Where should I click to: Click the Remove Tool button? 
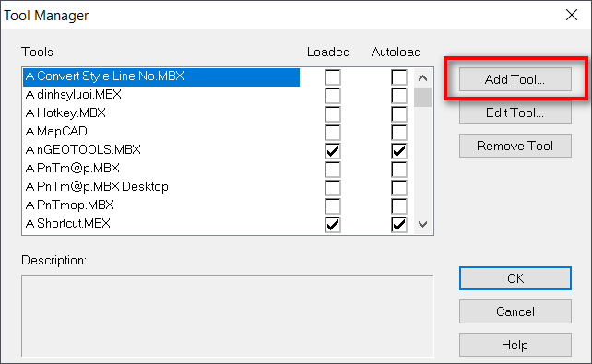tap(515, 146)
